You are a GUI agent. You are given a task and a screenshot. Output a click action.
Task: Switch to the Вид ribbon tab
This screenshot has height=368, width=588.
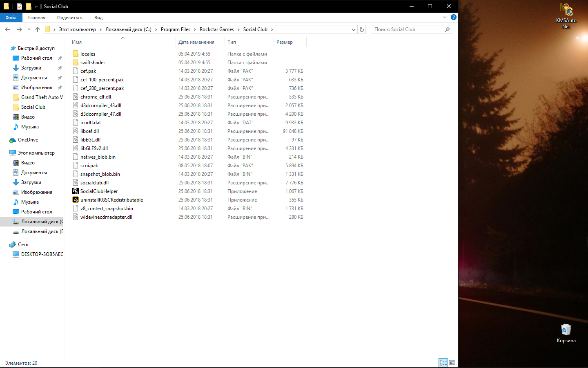click(98, 18)
